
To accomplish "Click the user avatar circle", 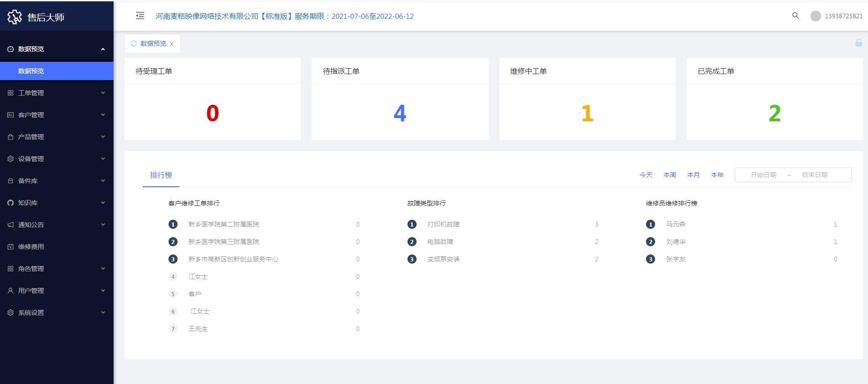I will point(815,16).
